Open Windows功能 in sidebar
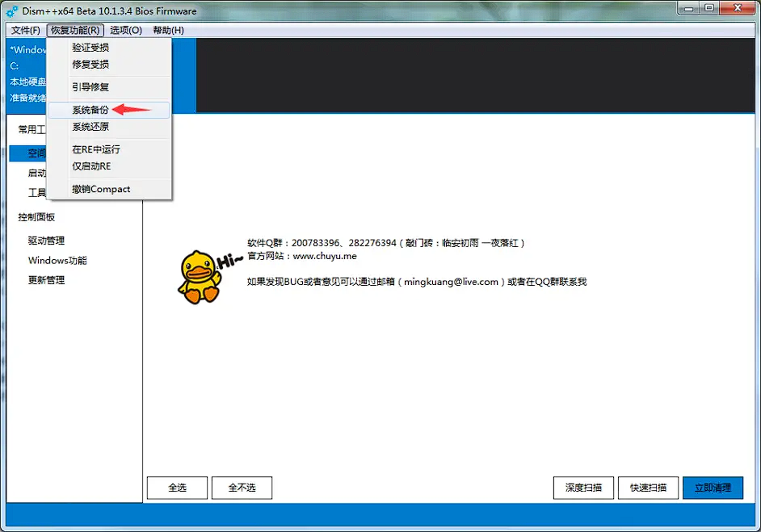The height and width of the screenshot is (532, 761). 57,261
